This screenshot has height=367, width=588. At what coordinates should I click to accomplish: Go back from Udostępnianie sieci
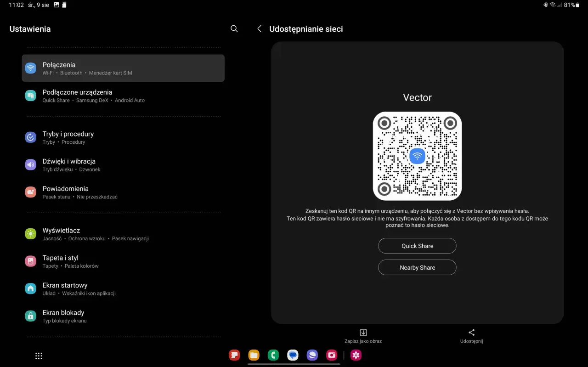[259, 29]
